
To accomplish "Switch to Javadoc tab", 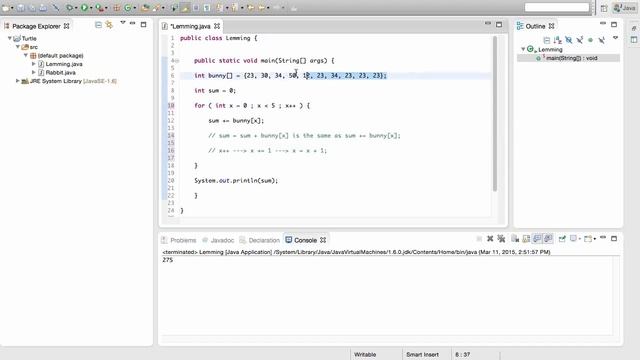I will click(x=218, y=240).
